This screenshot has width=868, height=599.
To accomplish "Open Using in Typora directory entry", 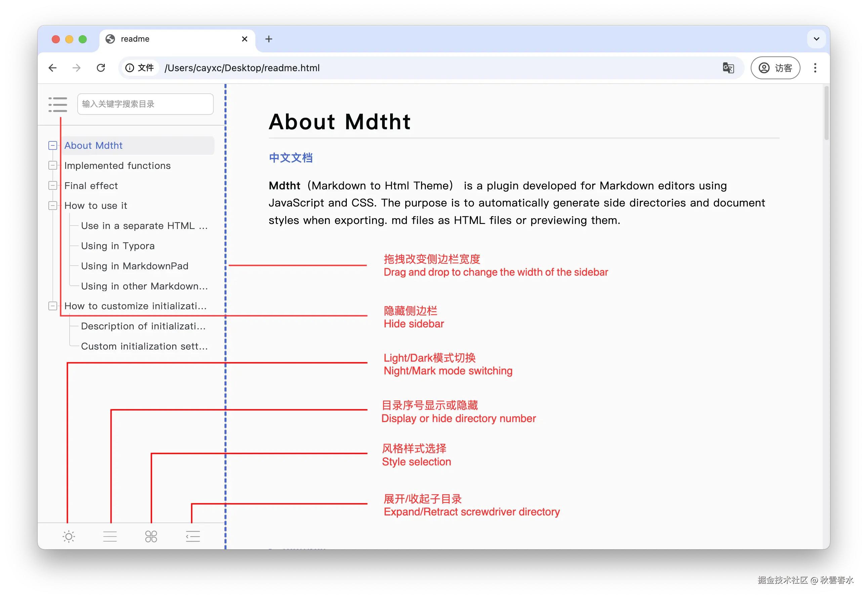I will 118,246.
